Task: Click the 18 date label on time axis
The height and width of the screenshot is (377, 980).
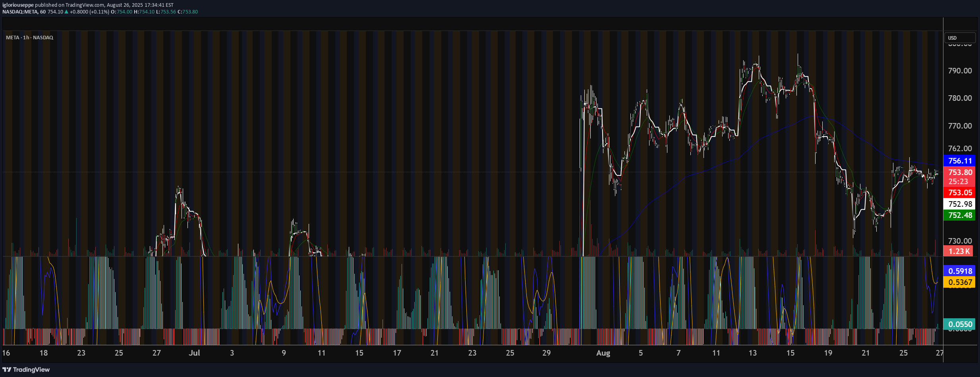Action: [44, 353]
